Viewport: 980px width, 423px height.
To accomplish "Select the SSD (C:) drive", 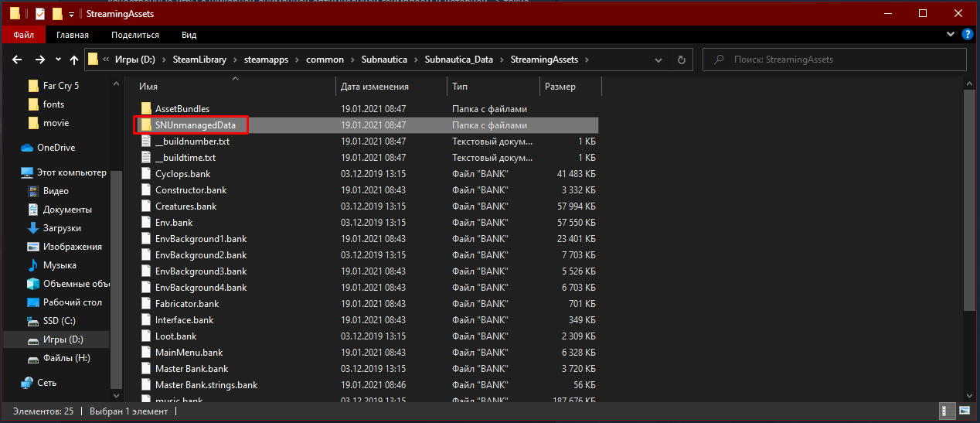I will [59, 321].
